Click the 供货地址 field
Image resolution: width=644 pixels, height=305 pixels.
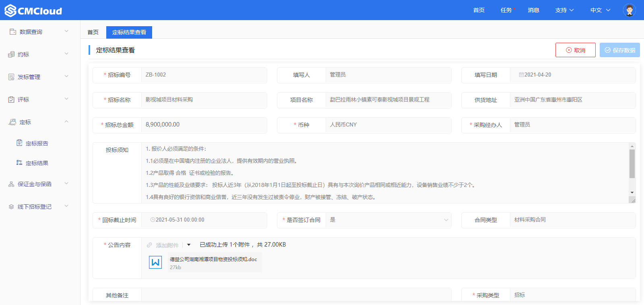tap(573, 100)
